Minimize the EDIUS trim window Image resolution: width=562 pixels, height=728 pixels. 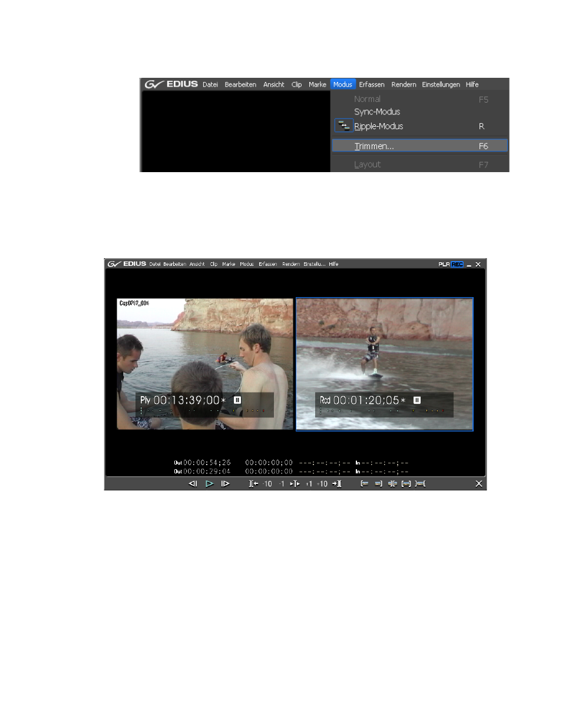(469, 265)
